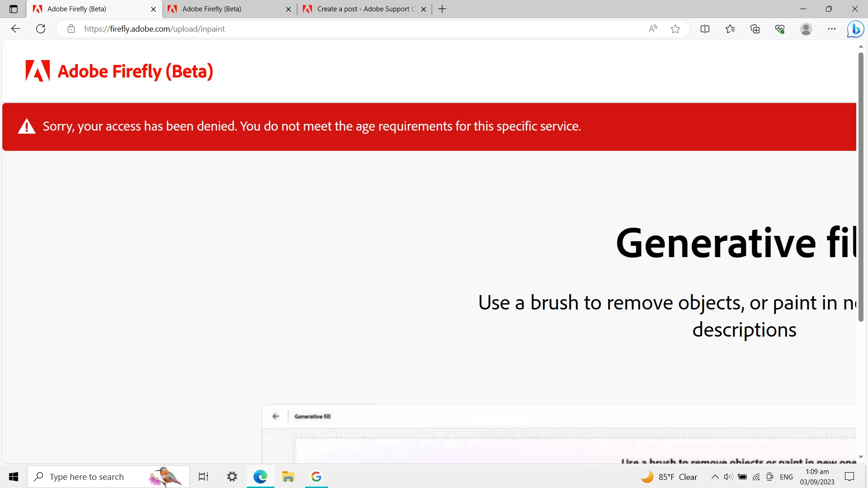Click the page vertical scrollbar thumb
Viewport: 868px width, 488px height.
[861, 187]
